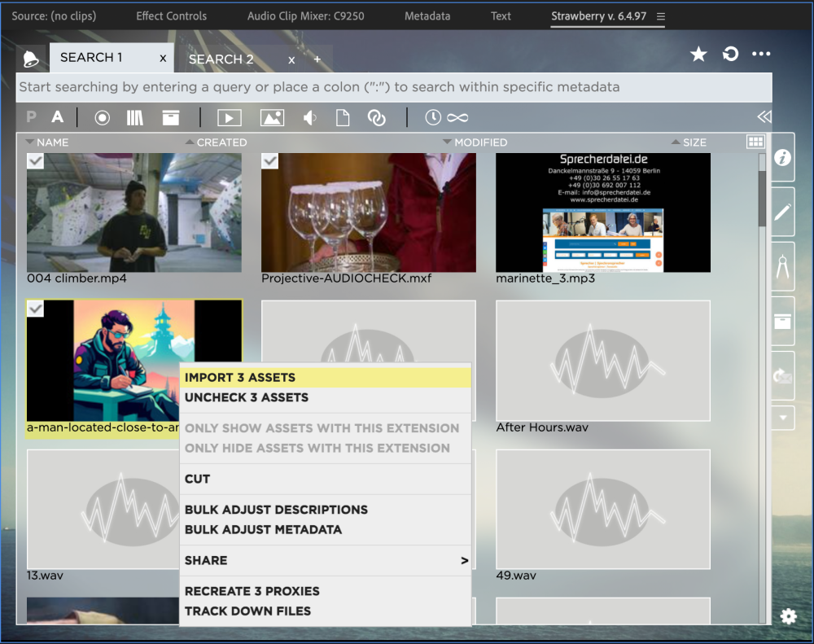Open the info panel icon
Screen dimensions: 814x644
783,158
